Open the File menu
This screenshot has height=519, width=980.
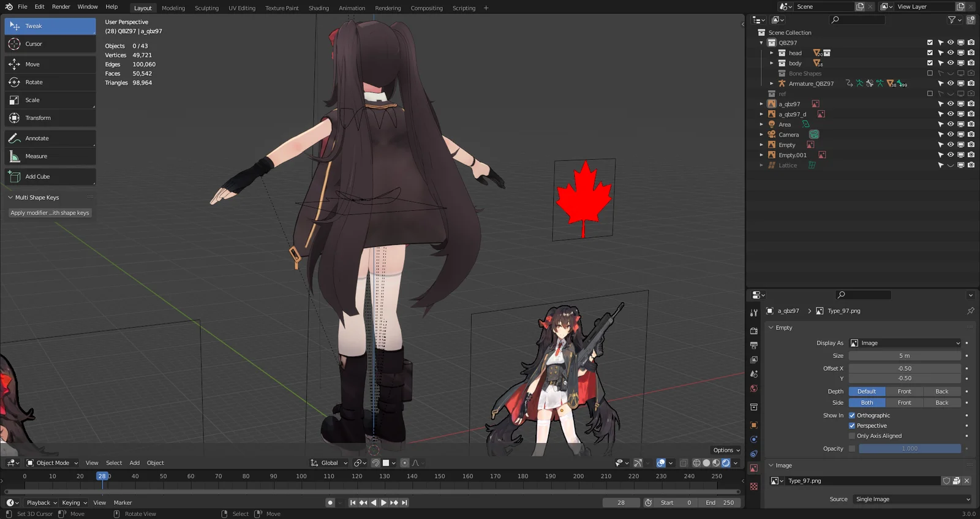click(23, 7)
